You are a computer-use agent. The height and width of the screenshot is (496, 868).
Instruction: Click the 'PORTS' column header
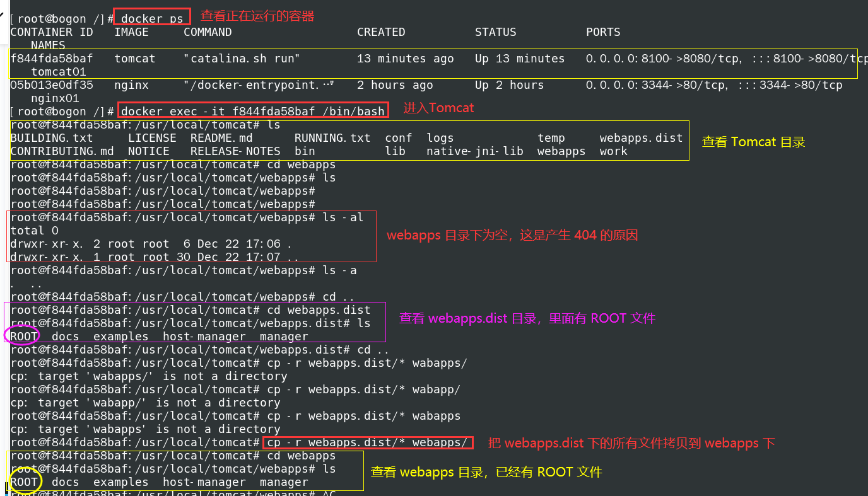[x=603, y=32]
